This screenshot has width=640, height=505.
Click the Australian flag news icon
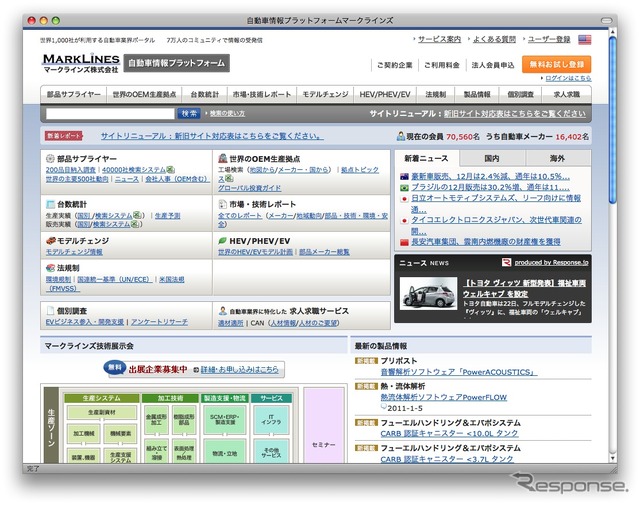tap(404, 176)
